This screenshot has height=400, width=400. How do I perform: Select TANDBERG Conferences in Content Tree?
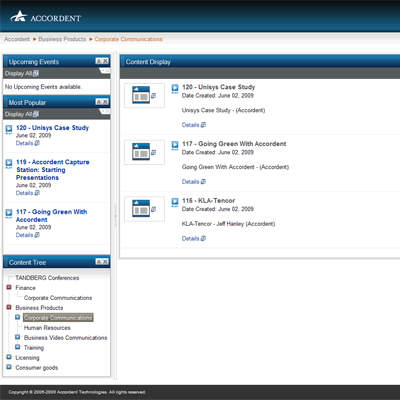coord(47,278)
